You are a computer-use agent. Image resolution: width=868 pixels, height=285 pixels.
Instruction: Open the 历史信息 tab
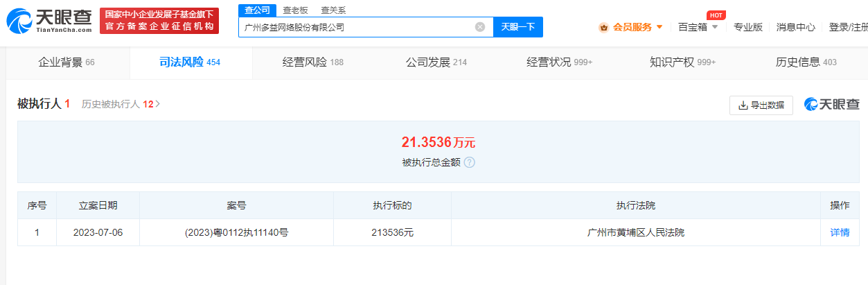pyautogui.click(x=806, y=62)
